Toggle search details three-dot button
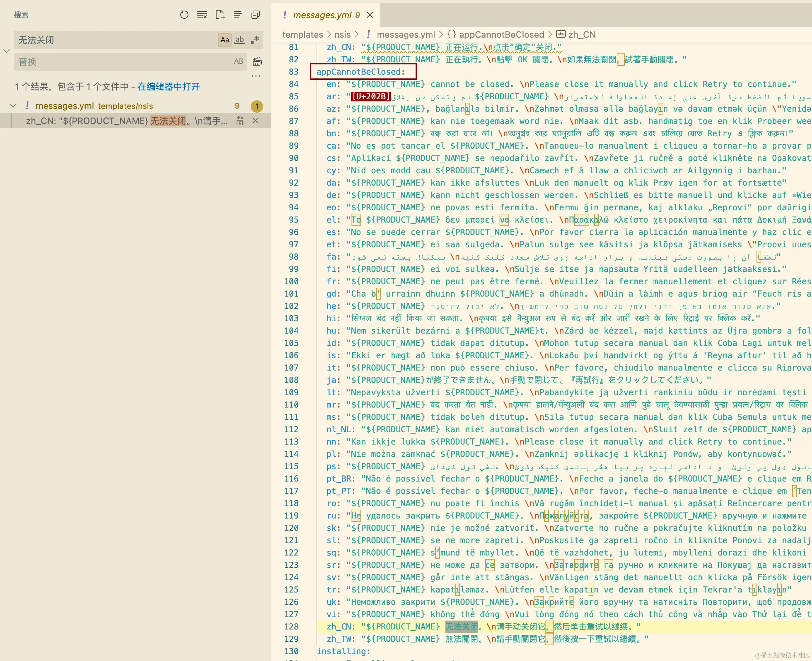This screenshot has width=812, height=661. 256,76
